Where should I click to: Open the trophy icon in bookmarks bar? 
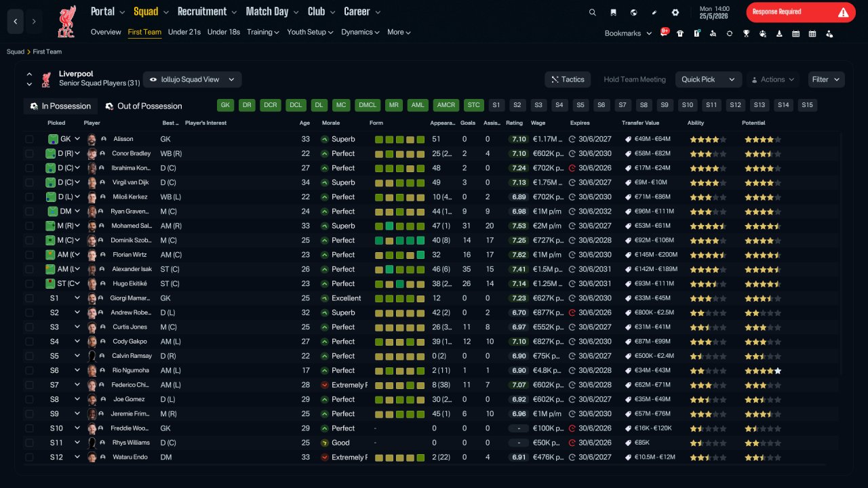(x=746, y=33)
